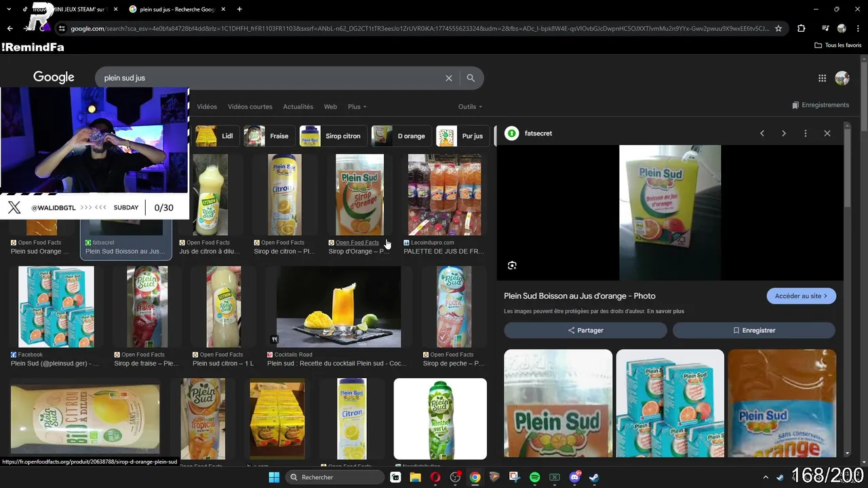The width and height of the screenshot is (868, 488).
Task: Select the Pur jus filter chip
Action: pos(462,136)
